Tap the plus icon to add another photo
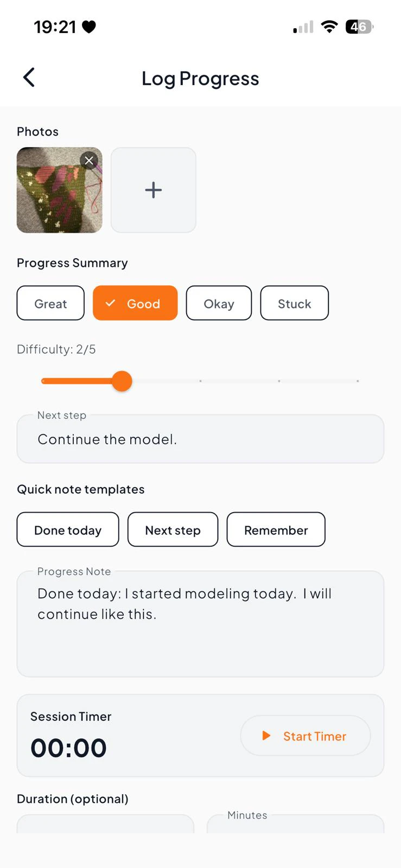Image resolution: width=401 pixels, height=868 pixels. (153, 190)
